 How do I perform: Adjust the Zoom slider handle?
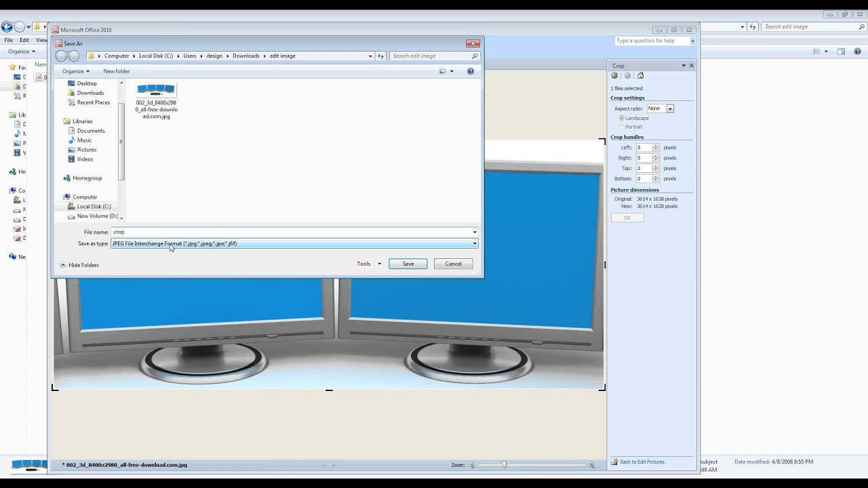pyautogui.click(x=504, y=464)
